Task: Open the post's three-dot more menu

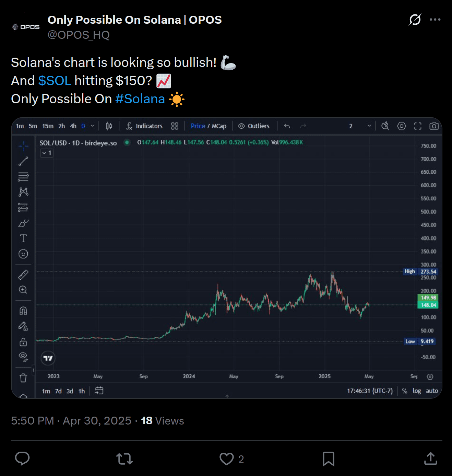Action: [435, 20]
